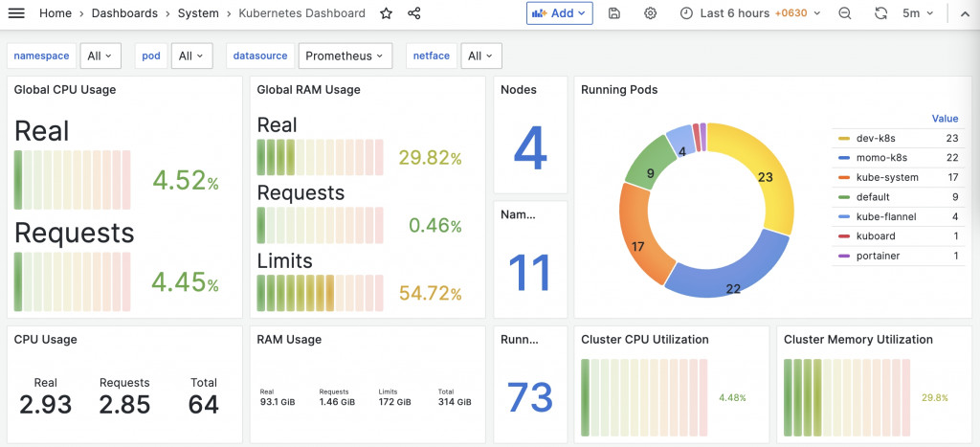Click the Cluster CPU Utilization bar gauge
Image resolution: width=980 pixels, height=447 pixels.
pos(644,397)
